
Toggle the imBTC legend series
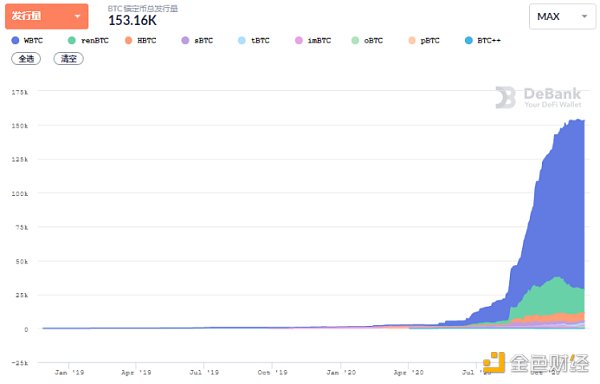[313, 40]
